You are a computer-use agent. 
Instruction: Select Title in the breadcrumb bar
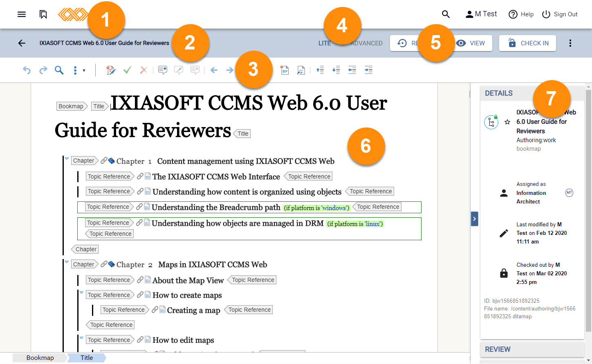(x=87, y=358)
